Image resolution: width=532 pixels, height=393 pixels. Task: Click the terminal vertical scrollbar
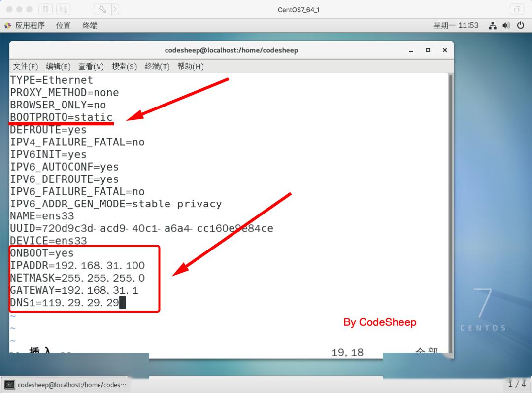click(x=451, y=213)
